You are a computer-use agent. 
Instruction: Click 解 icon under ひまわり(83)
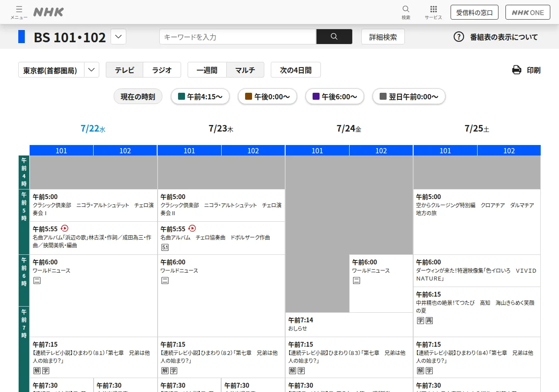click(293, 371)
